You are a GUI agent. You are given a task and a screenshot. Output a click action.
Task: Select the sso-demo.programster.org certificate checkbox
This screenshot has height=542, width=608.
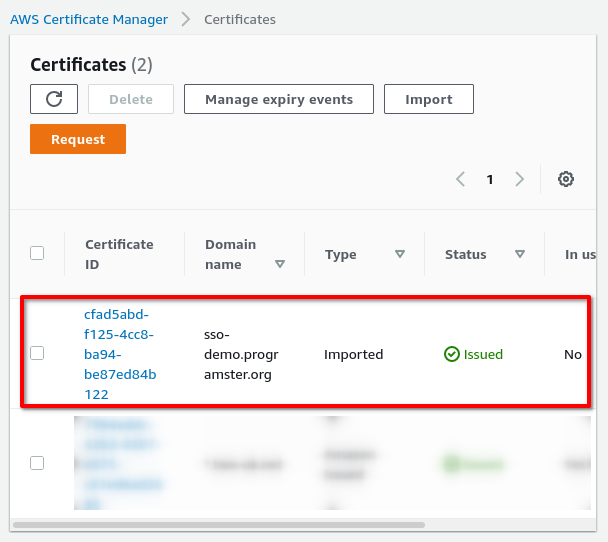37,353
